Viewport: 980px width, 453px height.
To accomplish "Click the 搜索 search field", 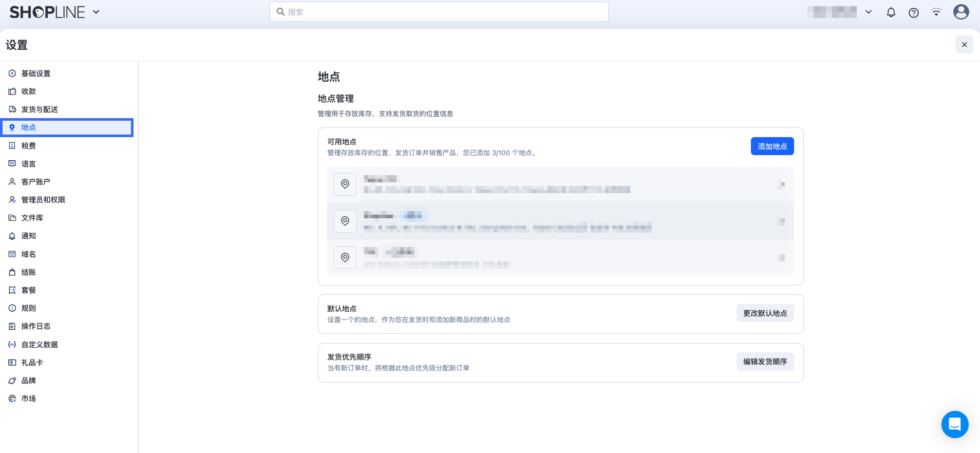I will pos(439,12).
